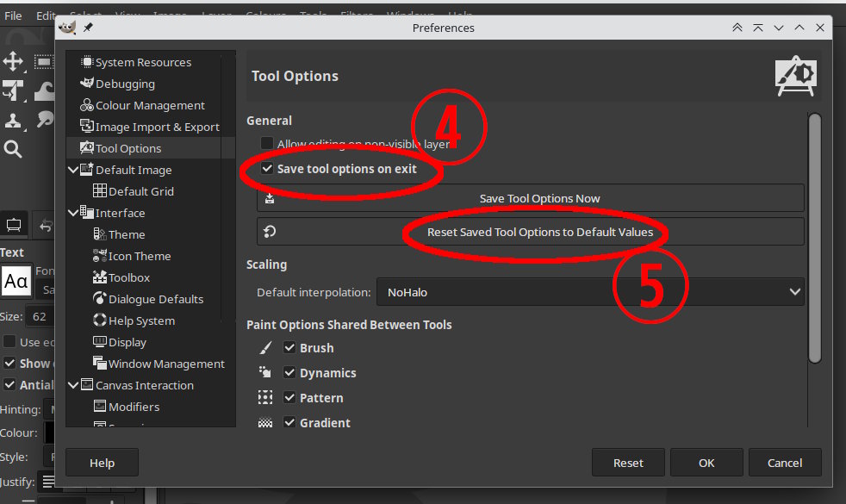Click the Dynamics paint option icon
The image size is (846, 504).
(265, 373)
